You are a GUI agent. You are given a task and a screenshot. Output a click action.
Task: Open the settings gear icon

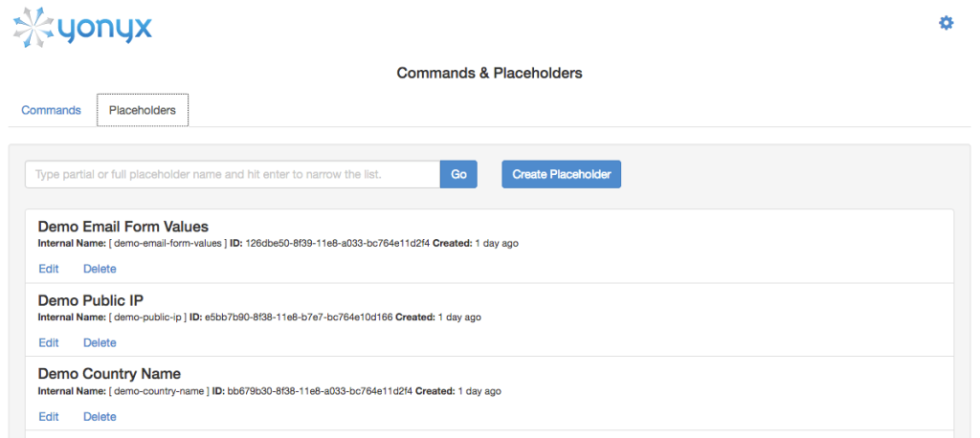(946, 23)
